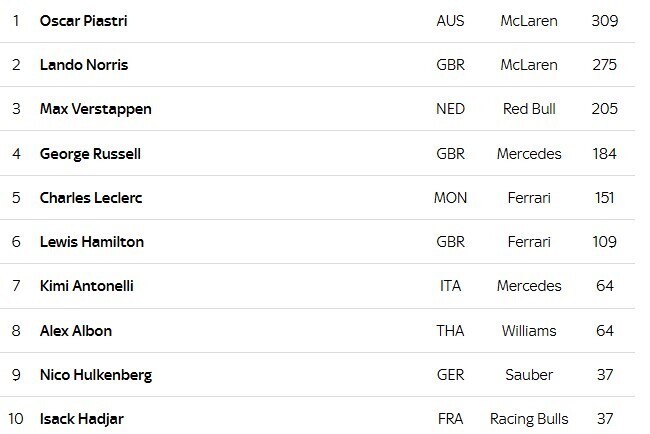Viewport: 650px width, 434px height.
Task: Click Piastri's 309 points value
Action: click(604, 21)
